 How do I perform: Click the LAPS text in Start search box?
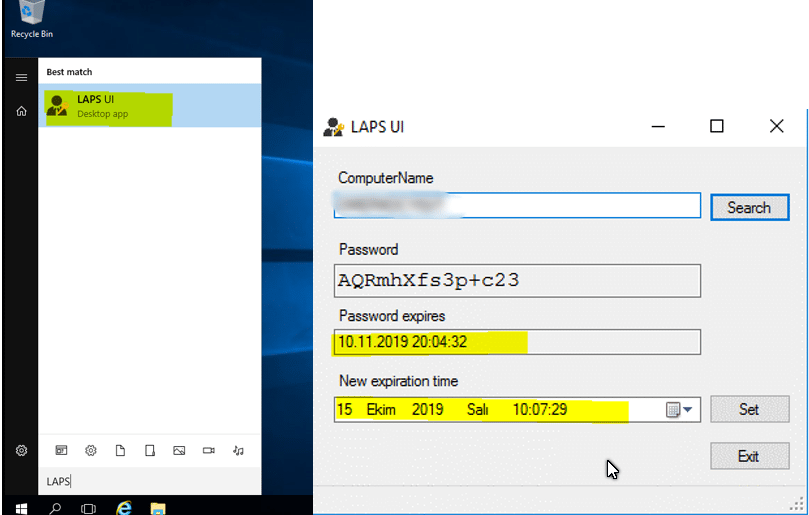tap(58, 481)
